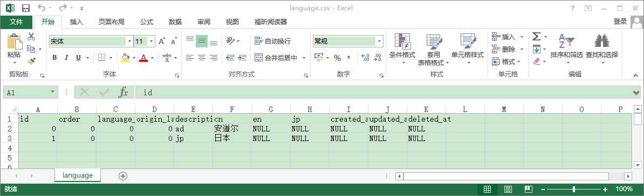Image resolution: width=644 pixels, height=196 pixels.
Task: Add a new sheet with plus button
Action: tap(123, 176)
